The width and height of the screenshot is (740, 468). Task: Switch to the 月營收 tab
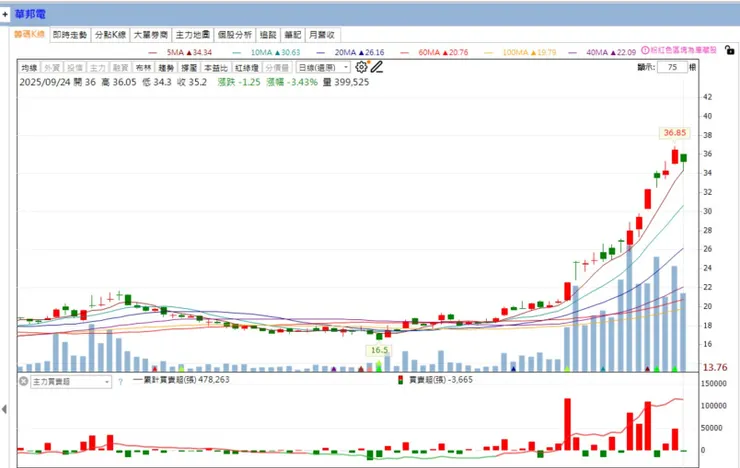pyautogui.click(x=322, y=35)
